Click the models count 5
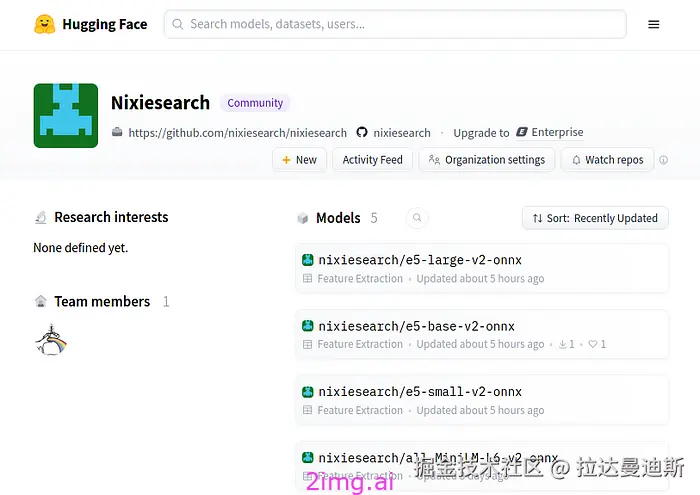The width and height of the screenshot is (700, 495). coord(374,218)
